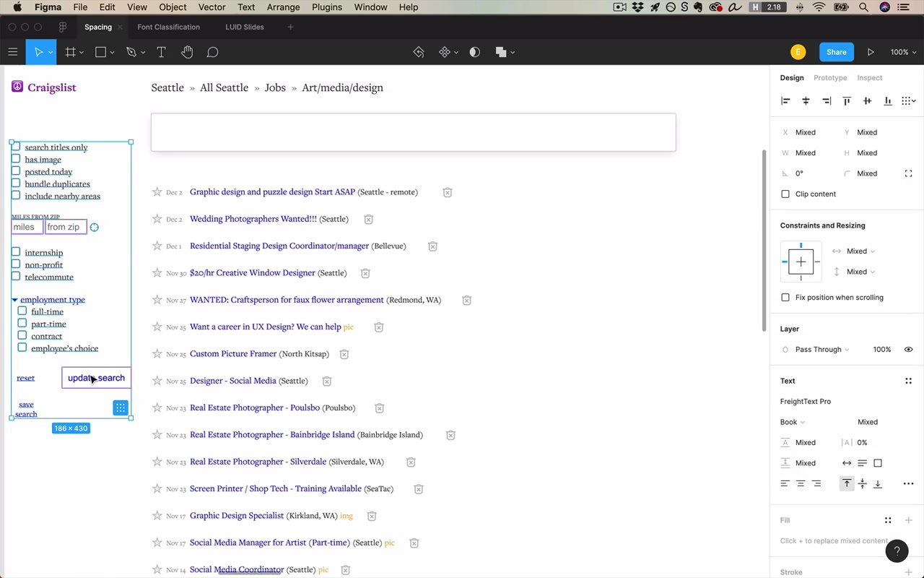Click the Align top icon

pos(847,101)
